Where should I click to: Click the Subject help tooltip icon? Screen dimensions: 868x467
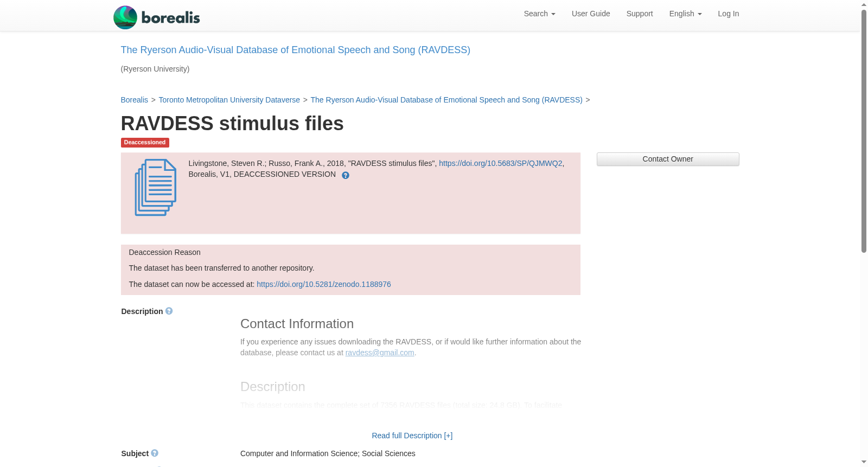pyautogui.click(x=155, y=453)
